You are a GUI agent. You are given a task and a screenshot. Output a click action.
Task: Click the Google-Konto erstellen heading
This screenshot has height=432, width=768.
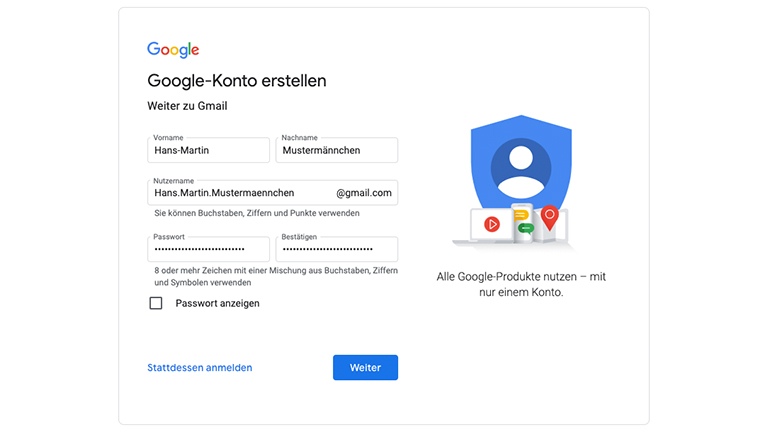coord(237,81)
